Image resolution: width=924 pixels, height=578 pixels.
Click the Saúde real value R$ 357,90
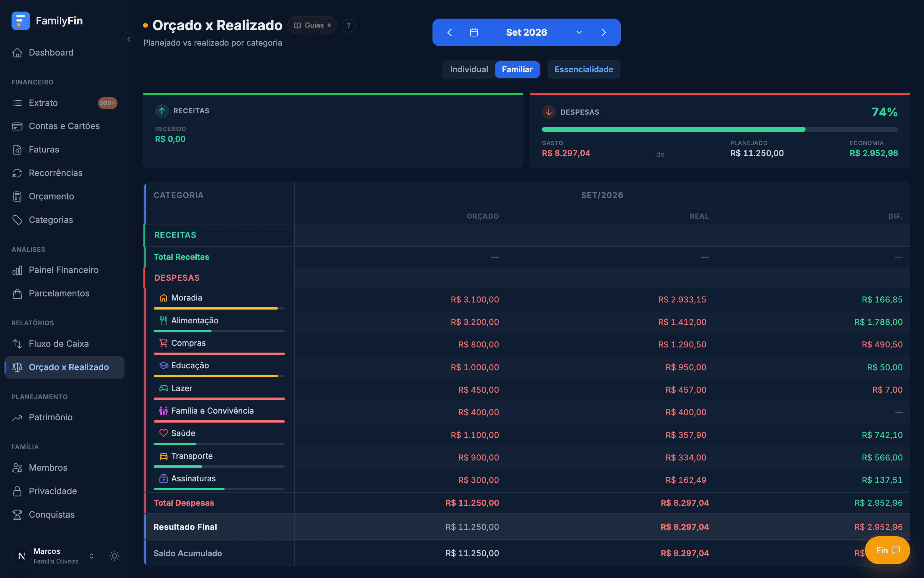pyautogui.click(x=686, y=435)
